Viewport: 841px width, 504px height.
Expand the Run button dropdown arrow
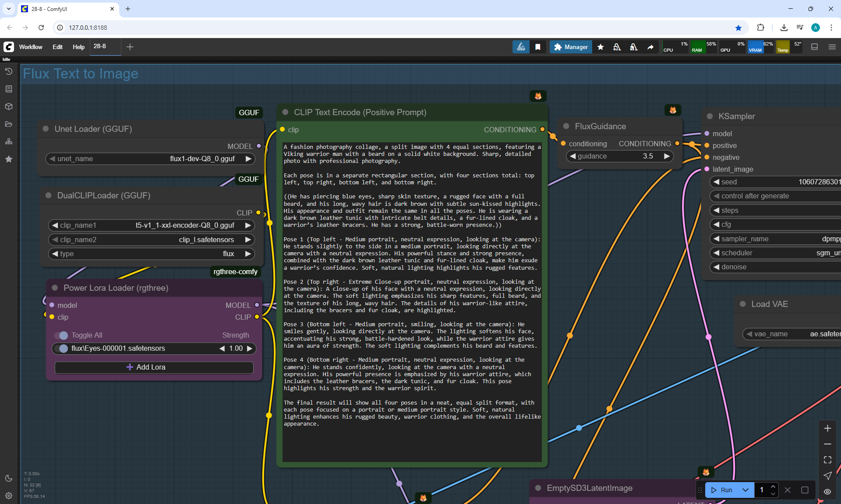(x=746, y=490)
